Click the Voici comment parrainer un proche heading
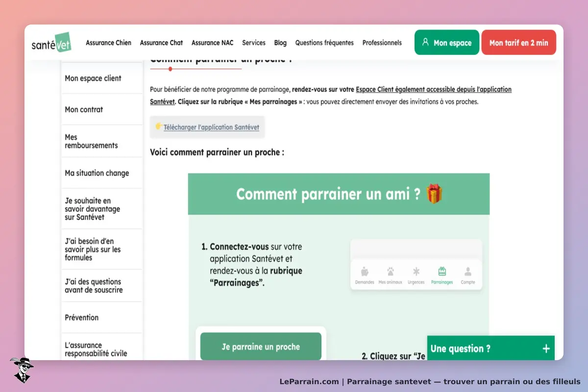The image size is (588, 392). tap(217, 152)
